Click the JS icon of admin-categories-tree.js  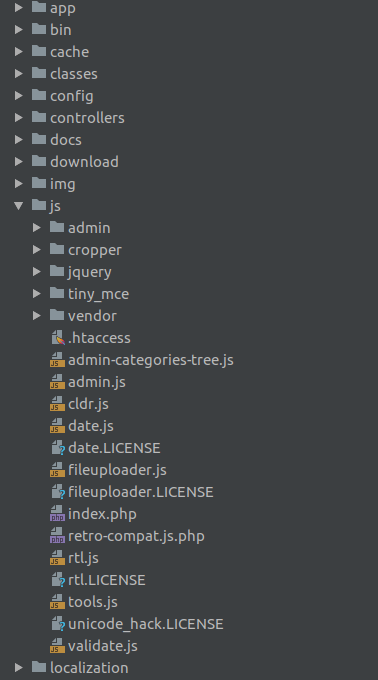(x=57, y=360)
